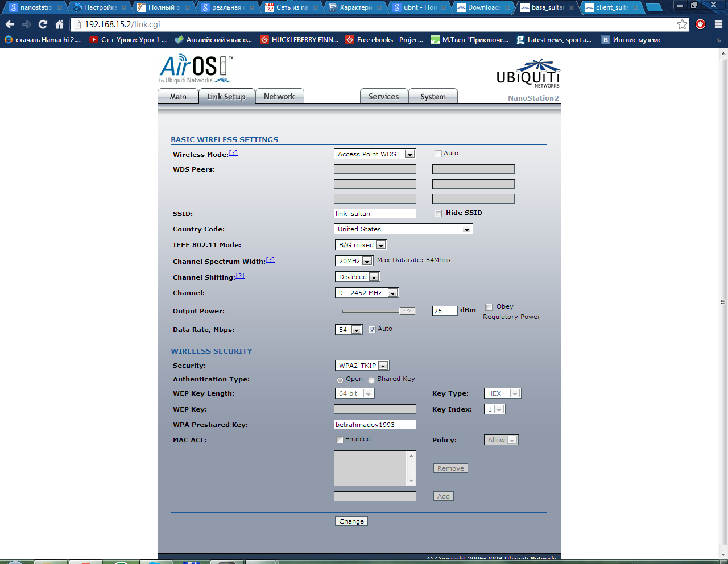
Task: Close the client_sulta browser tab
Action: pos(635,8)
